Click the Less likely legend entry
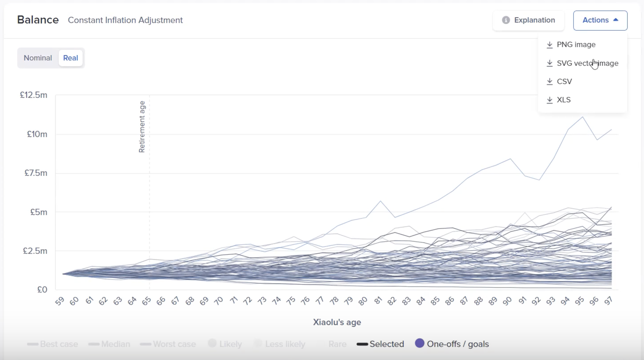Image resolution: width=644 pixels, height=360 pixels. [x=285, y=344]
